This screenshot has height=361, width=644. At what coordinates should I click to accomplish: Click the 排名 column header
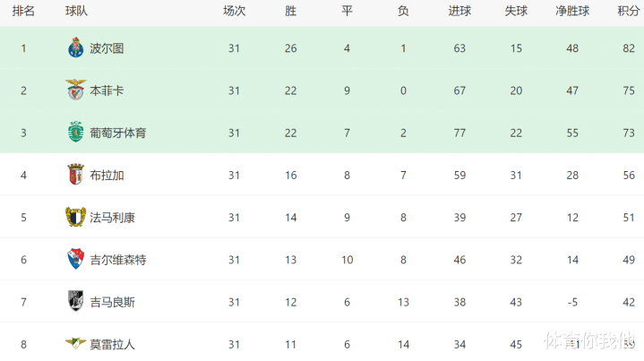(x=23, y=12)
